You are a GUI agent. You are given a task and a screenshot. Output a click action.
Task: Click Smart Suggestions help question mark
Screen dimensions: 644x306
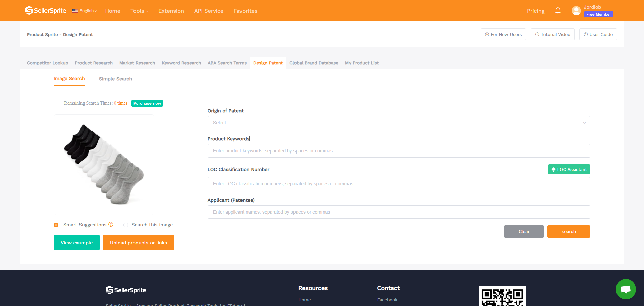tap(111, 224)
